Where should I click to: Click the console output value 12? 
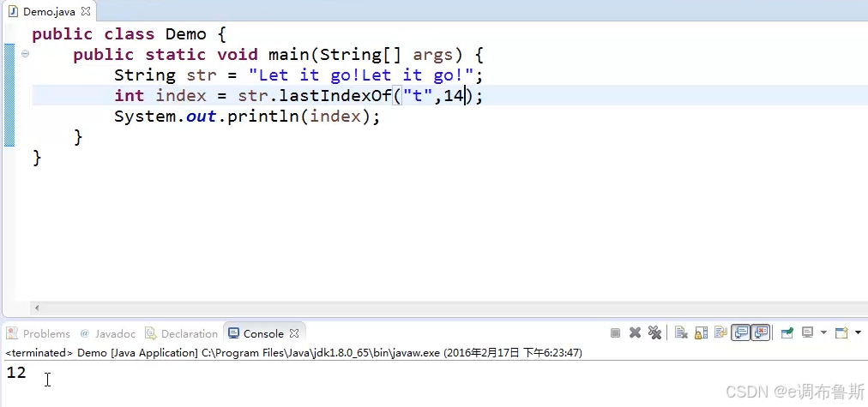pos(16,372)
